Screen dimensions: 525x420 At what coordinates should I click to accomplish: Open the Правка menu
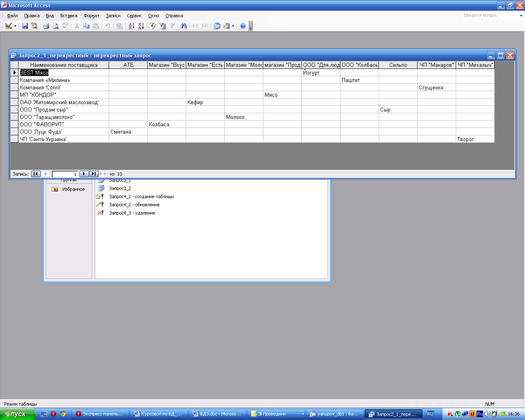point(32,16)
